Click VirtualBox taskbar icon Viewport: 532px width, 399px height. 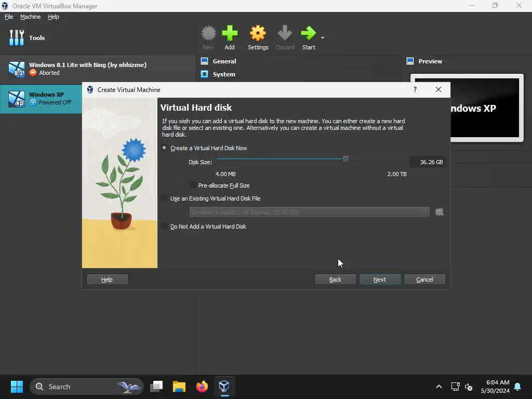(224, 386)
